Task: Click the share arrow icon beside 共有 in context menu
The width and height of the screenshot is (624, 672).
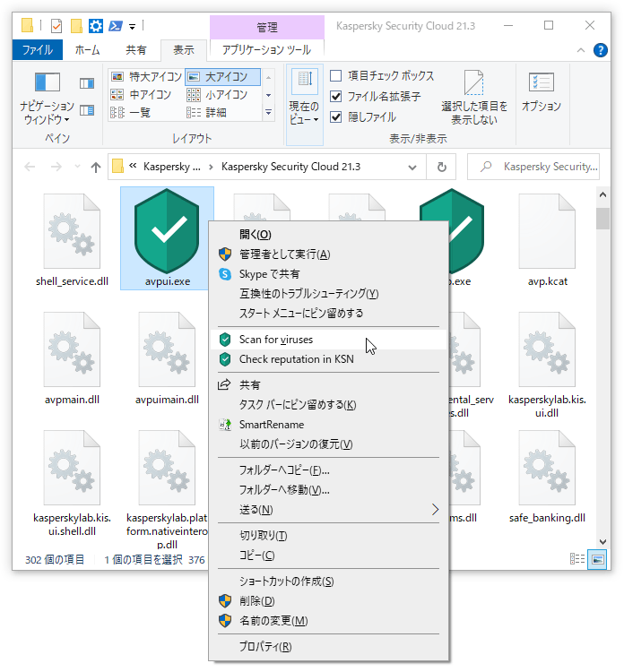Action: (x=224, y=384)
